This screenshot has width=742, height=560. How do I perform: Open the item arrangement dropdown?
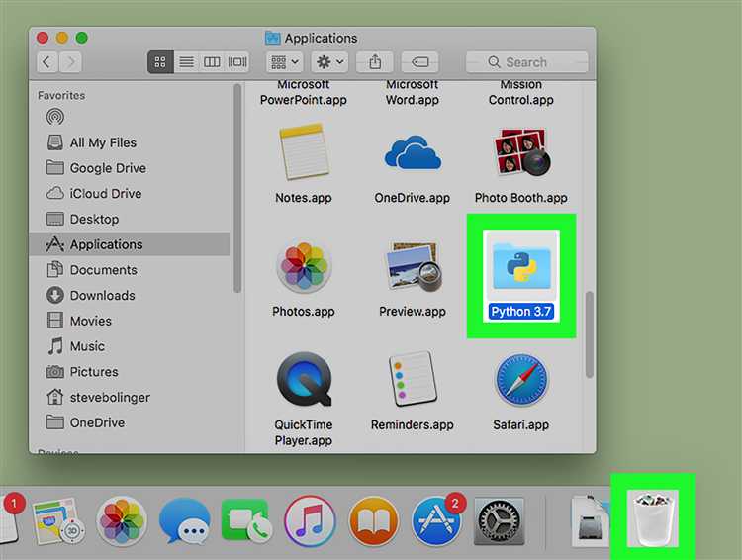coord(284,62)
